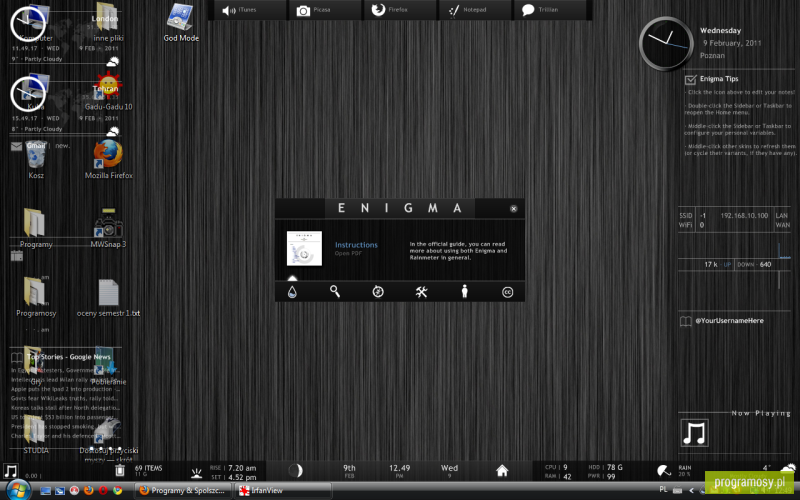Close the Enigma home panel

514,209
